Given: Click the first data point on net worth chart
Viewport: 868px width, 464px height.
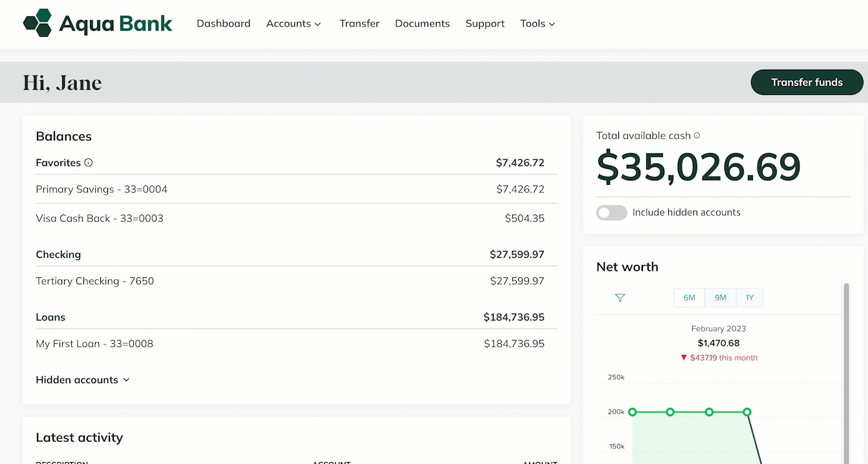Looking at the screenshot, I should point(633,412).
